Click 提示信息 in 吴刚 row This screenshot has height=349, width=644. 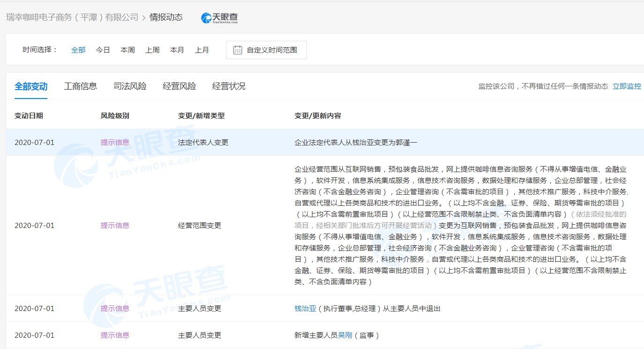point(115,335)
